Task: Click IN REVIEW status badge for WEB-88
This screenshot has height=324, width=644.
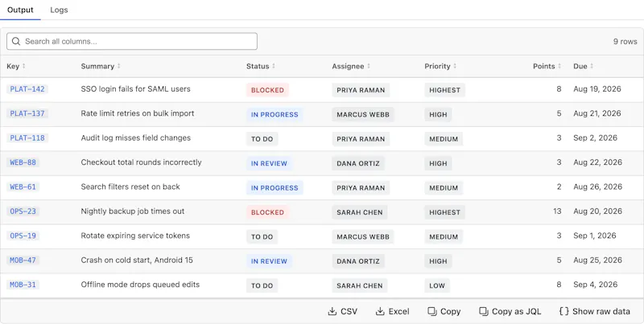Action: point(269,163)
